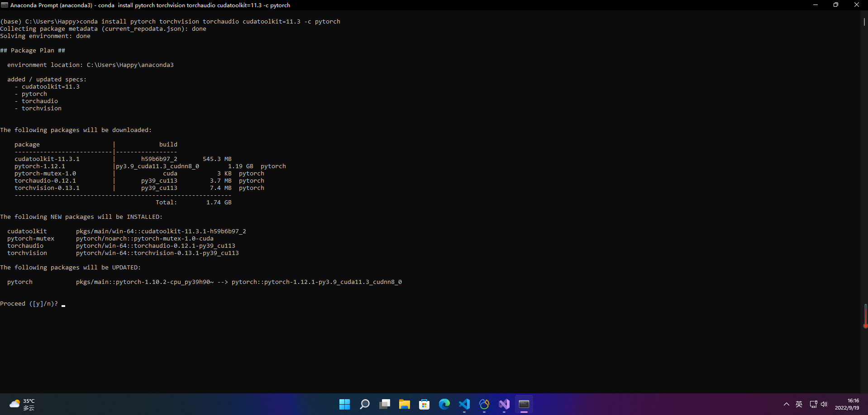Screen dimensions: 868x415
Task: Click the "Solving environment: done" line
Action: click(45, 36)
